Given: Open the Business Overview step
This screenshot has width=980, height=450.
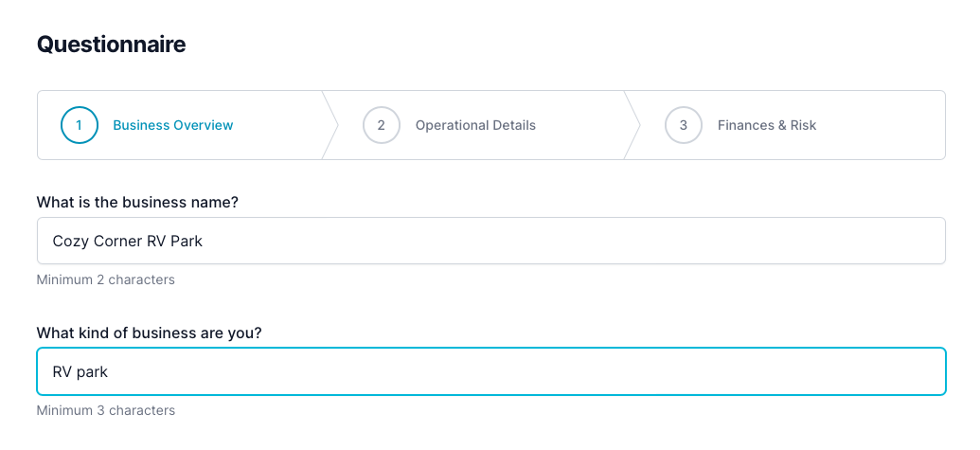Looking at the screenshot, I should pos(172,125).
